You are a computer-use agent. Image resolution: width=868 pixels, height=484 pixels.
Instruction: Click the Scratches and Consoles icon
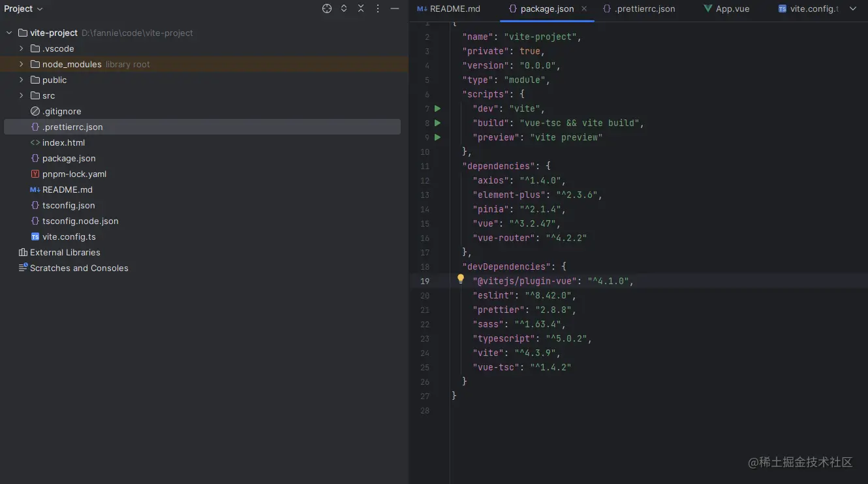tap(23, 268)
